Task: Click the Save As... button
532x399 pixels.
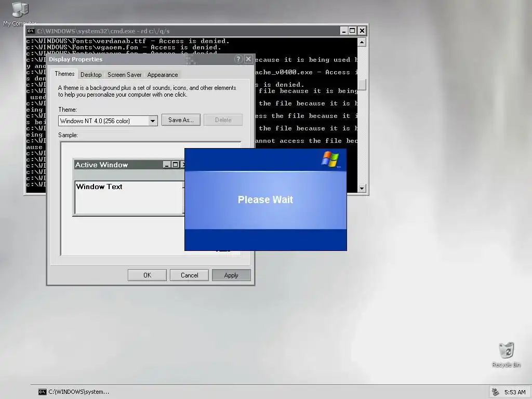Action: [181, 120]
